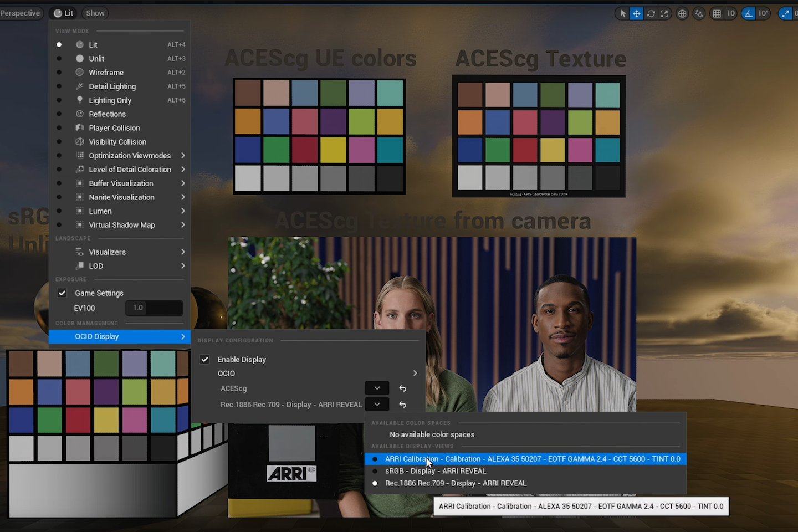Click the landscape LOD icon
798x532 pixels.
tap(80, 266)
